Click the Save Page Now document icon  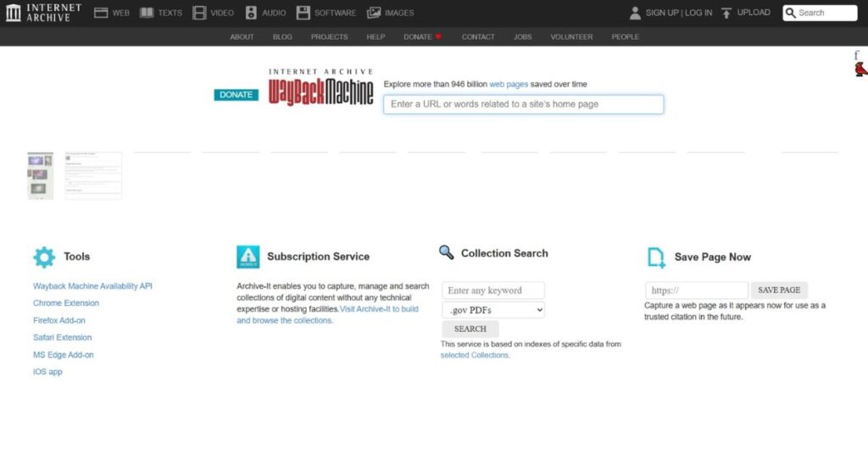tap(657, 257)
